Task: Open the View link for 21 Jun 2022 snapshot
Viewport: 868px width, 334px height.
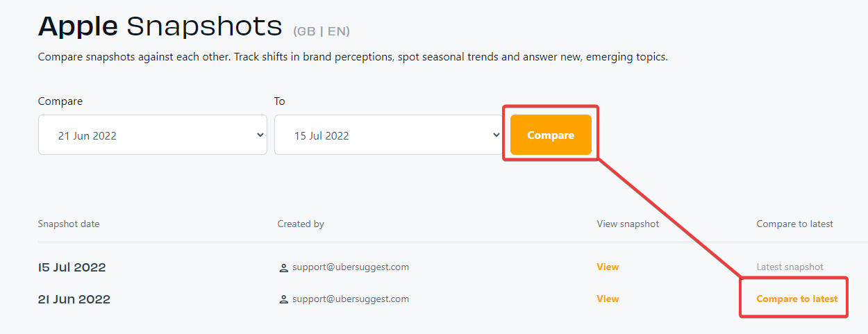Action: point(608,299)
